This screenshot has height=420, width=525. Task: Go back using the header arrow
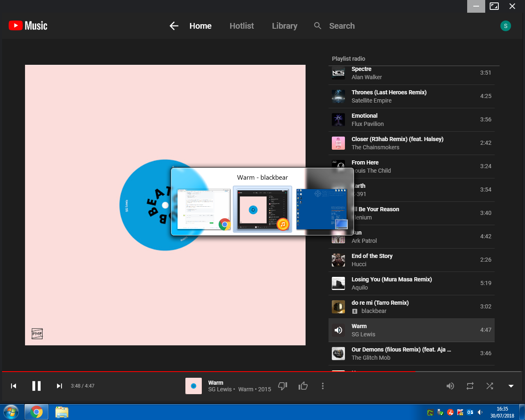tap(174, 26)
